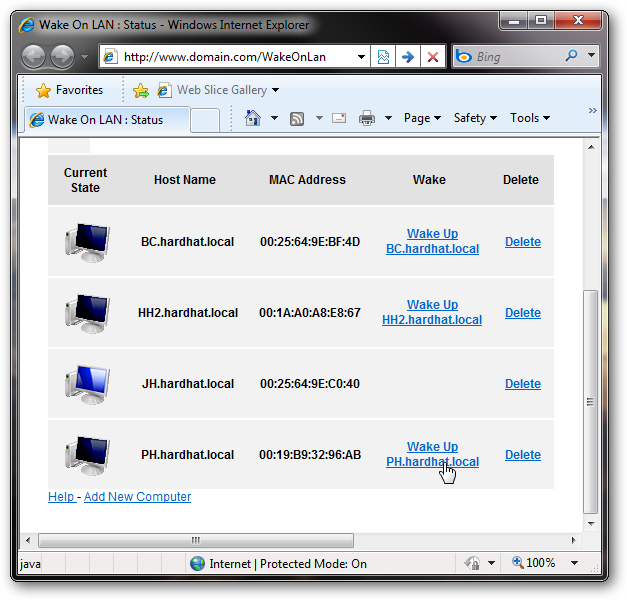Click host name JH.hardhat.local

188,384
